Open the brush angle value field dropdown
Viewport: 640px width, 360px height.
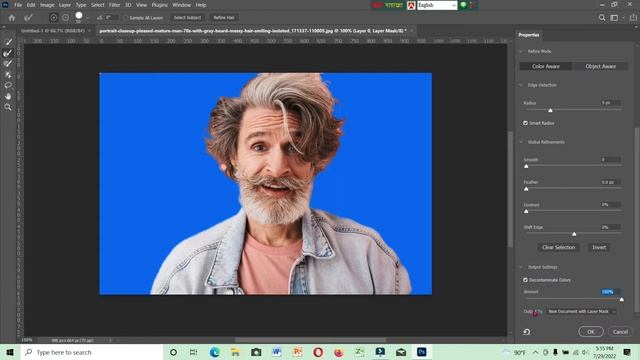112,18
